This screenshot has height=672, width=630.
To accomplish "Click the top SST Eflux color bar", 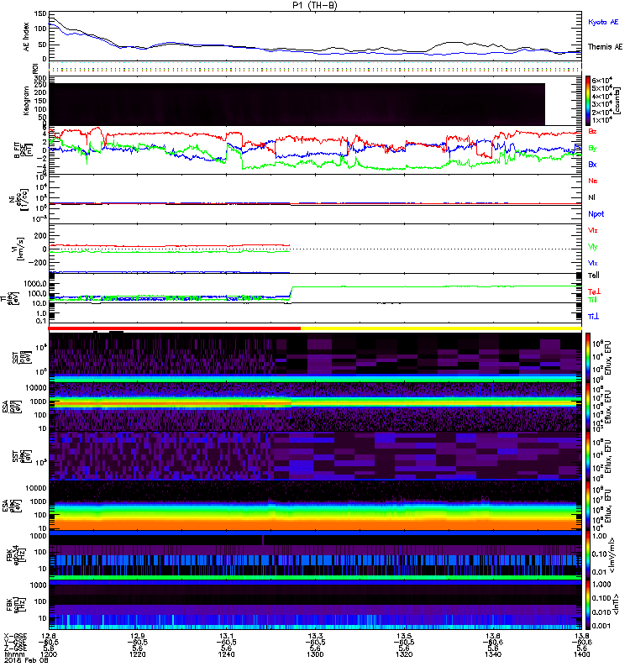I will pos(589,353).
